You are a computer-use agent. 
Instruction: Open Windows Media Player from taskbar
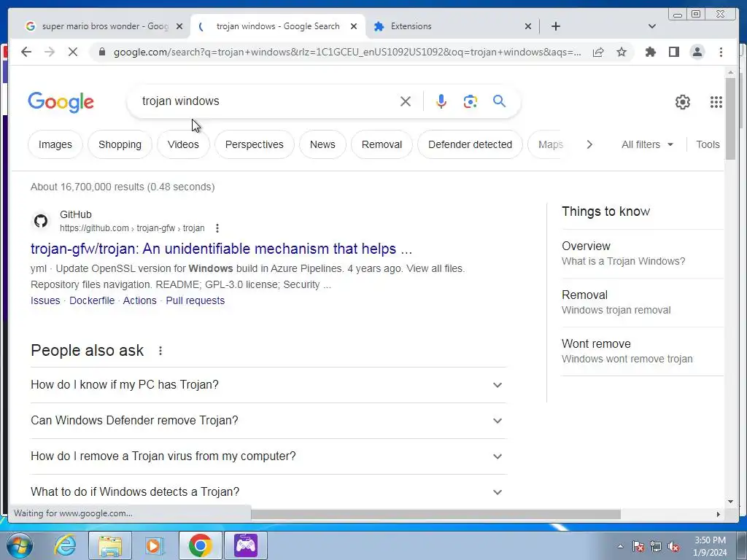154,545
